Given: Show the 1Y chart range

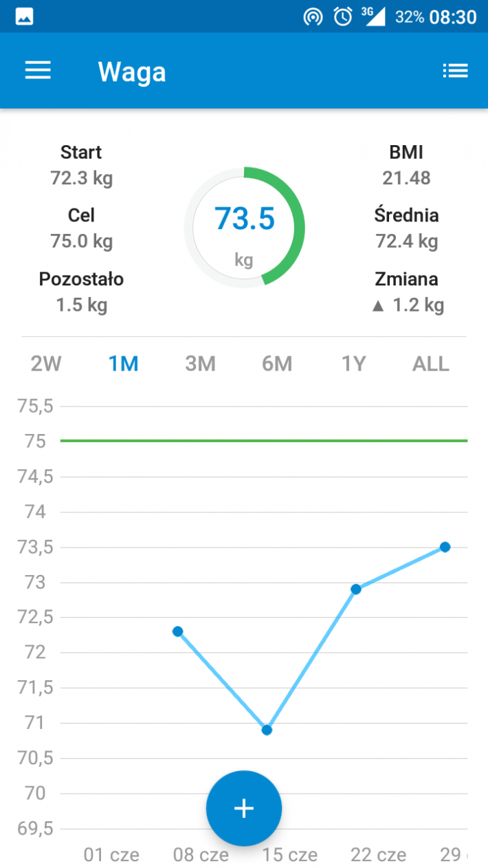Looking at the screenshot, I should point(353,364).
